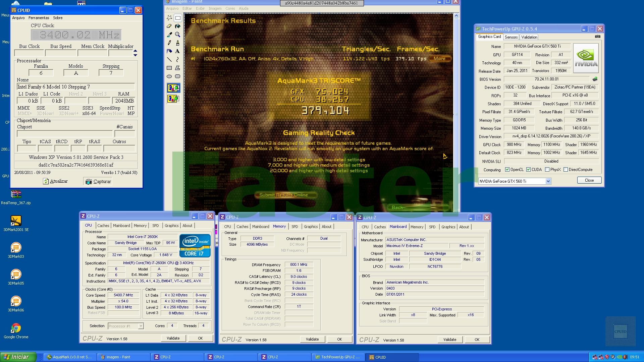The image size is (644, 362).
Task: Switch to the Validation tab in GPU-Z
Action: click(x=529, y=37)
